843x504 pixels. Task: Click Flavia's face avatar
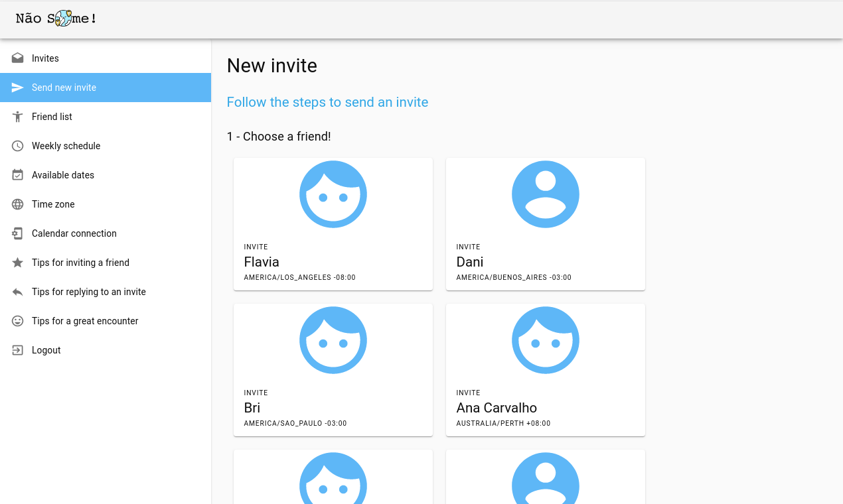tap(333, 194)
